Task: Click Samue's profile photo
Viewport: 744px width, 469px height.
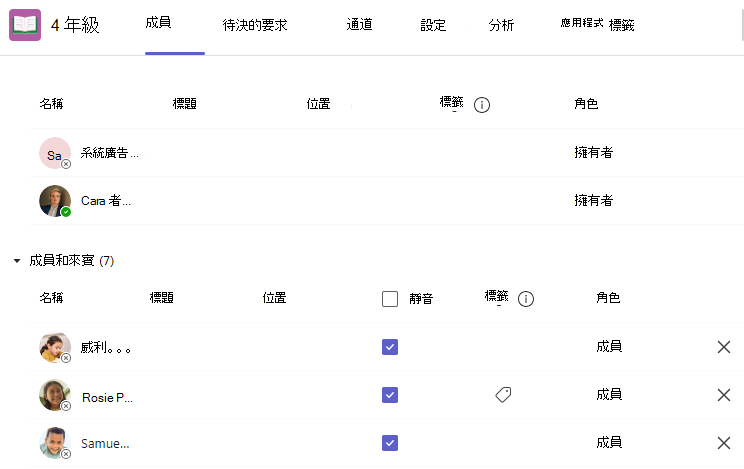Action: click(x=55, y=443)
